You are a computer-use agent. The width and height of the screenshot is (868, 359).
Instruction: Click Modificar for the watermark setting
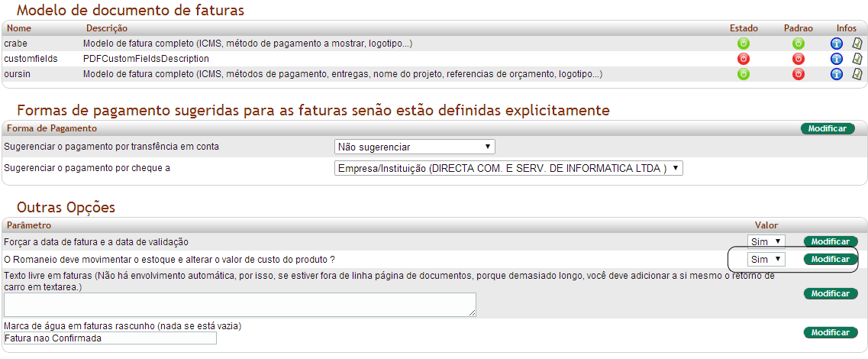coord(830,332)
